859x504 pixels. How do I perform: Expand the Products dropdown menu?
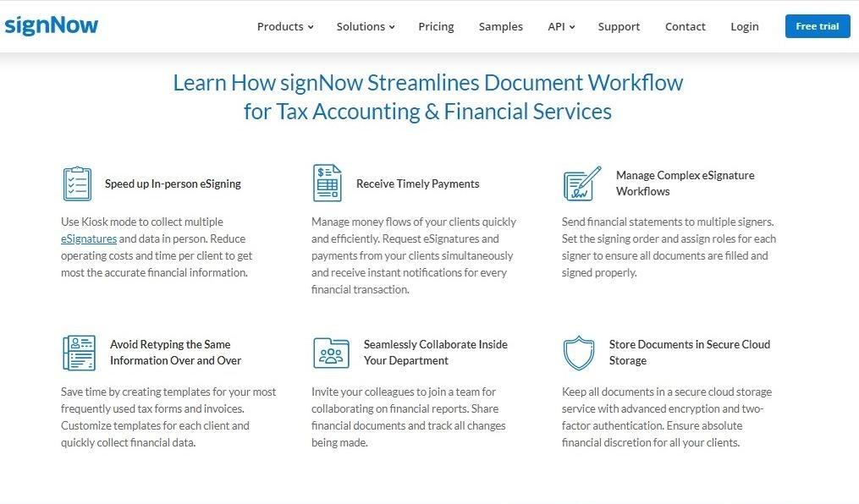tap(285, 26)
